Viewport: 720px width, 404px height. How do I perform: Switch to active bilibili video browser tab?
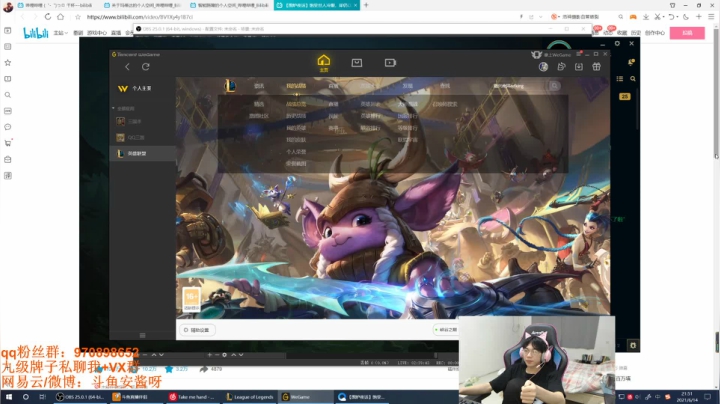pyautogui.click(x=317, y=5)
